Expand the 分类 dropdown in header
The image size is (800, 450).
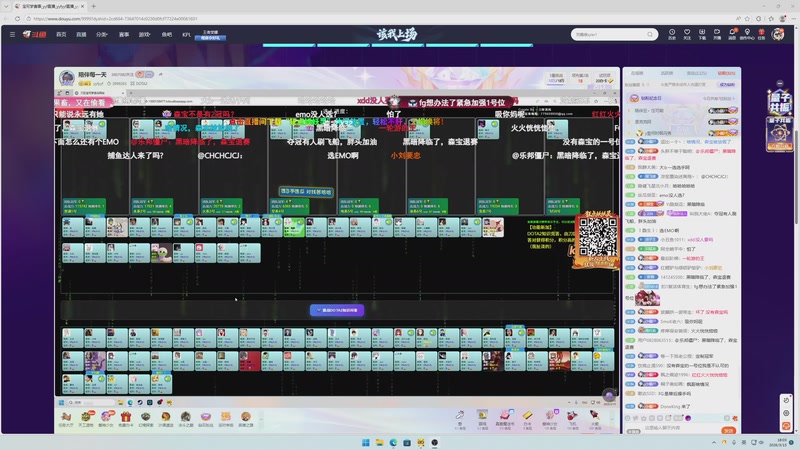(102, 34)
